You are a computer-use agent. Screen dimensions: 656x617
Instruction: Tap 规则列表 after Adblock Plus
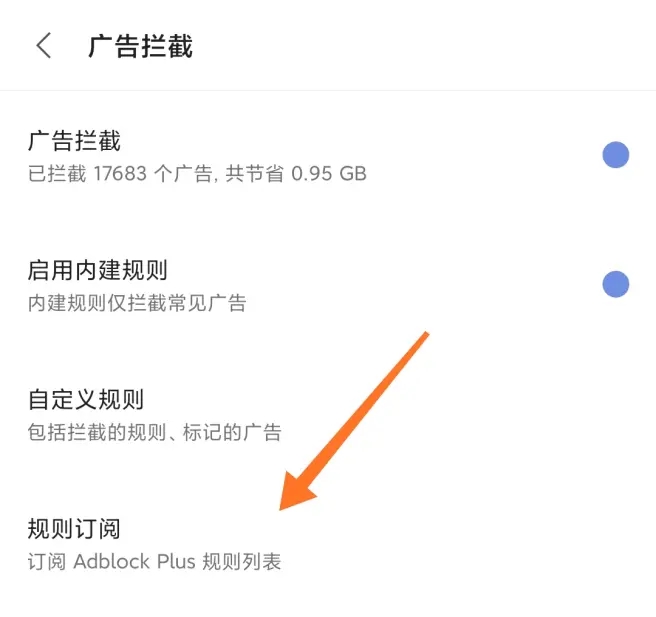click(242, 561)
